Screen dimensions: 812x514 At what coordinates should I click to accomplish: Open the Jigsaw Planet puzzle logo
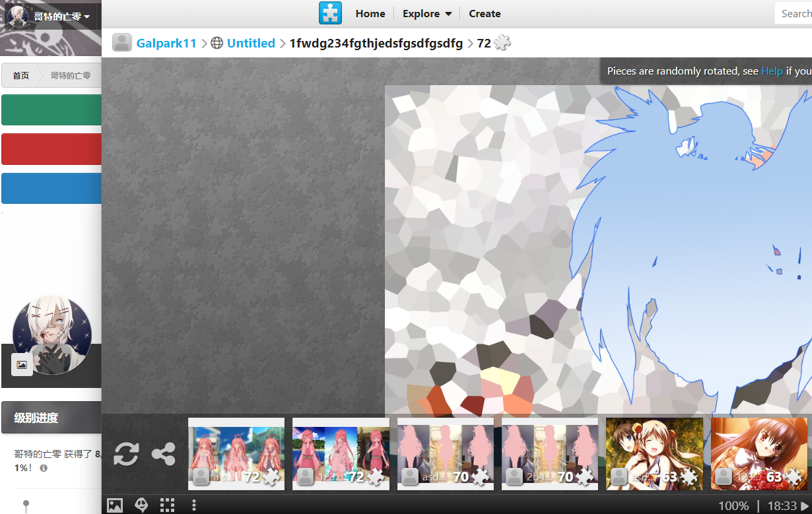330,13
